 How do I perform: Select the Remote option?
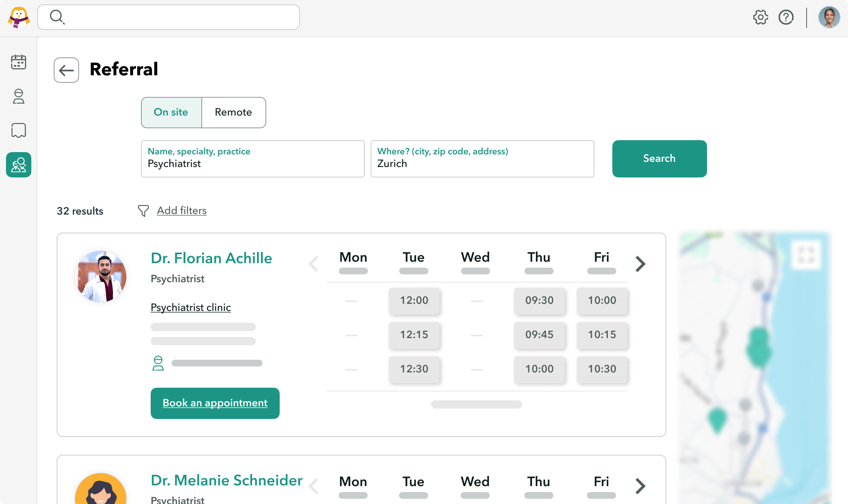click(x=233, y=113)
